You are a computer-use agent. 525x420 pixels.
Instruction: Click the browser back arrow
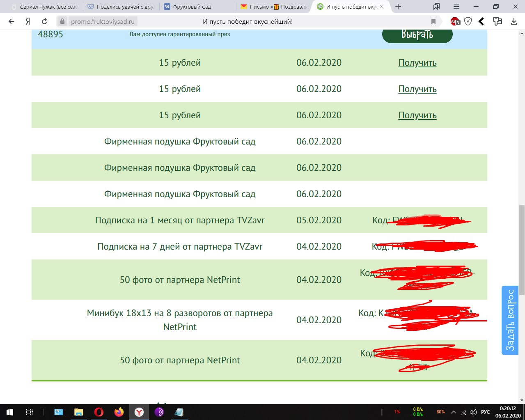[x=11, y=21]
